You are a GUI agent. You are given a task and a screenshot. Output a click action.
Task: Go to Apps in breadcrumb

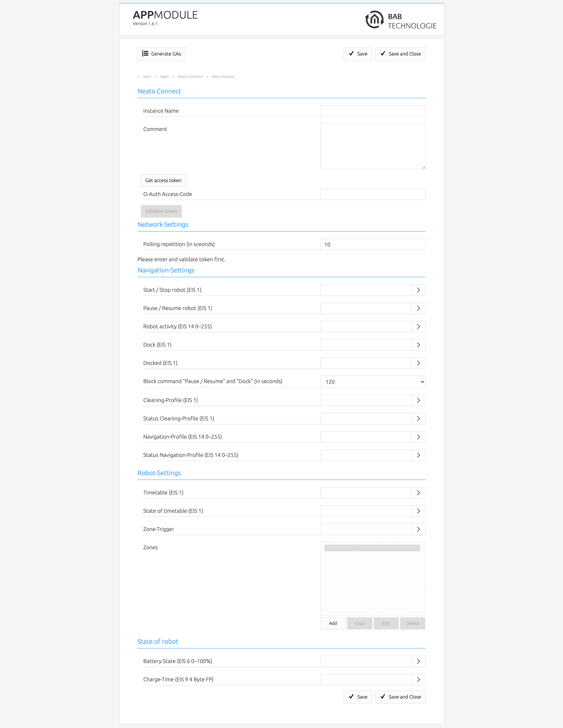(x=164, y=77)
